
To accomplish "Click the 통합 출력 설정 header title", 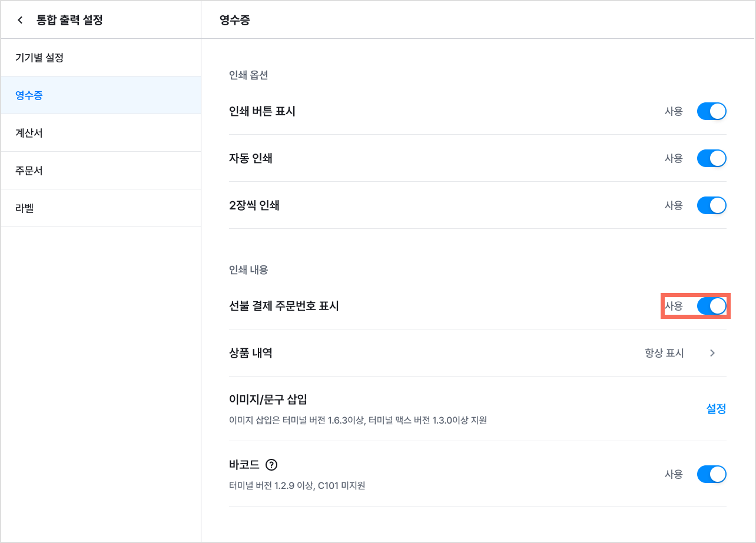I will pos(69,20).
